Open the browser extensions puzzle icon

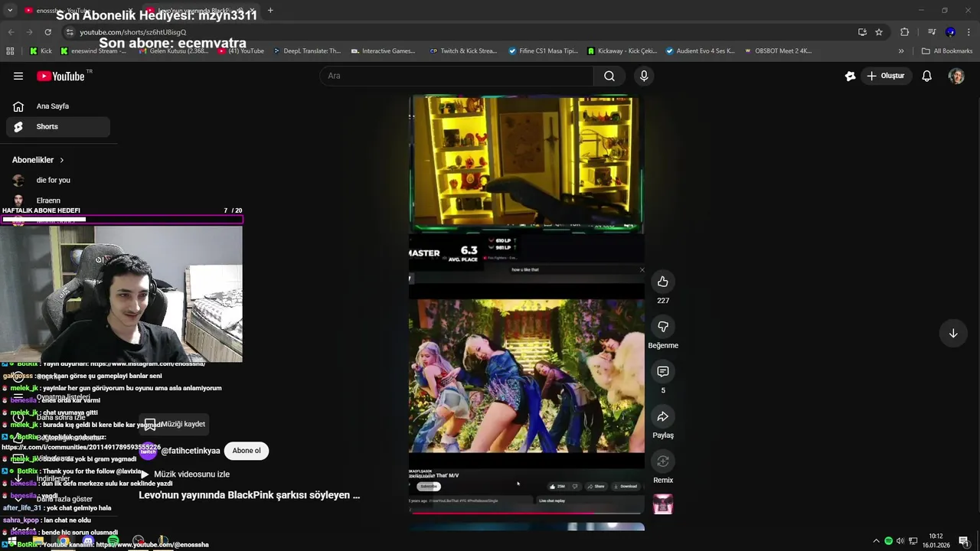905,32
